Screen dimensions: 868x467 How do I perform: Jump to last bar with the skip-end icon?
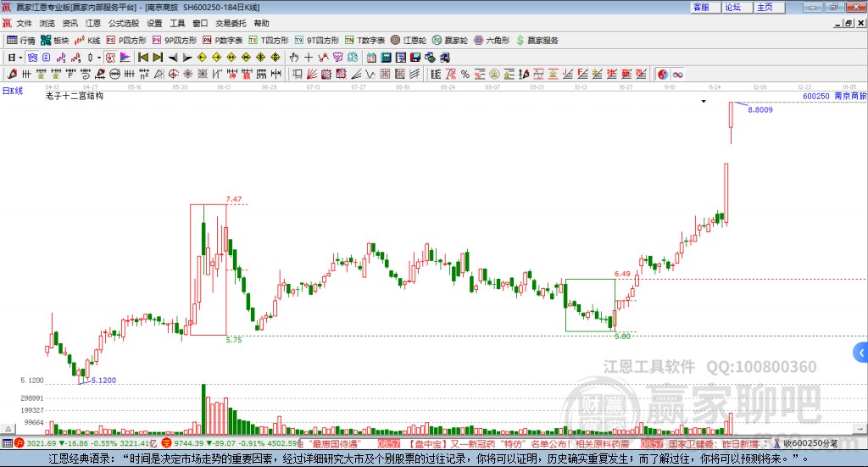click(x=158, y=58)
